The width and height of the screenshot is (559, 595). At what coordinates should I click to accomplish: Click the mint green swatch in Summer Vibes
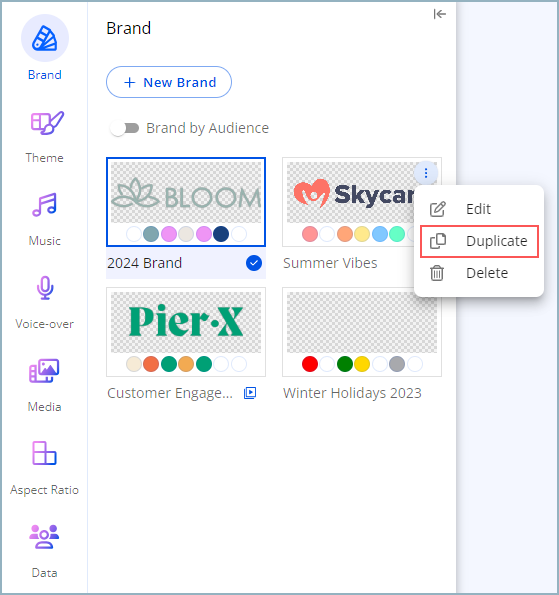(x=397, y=234)
